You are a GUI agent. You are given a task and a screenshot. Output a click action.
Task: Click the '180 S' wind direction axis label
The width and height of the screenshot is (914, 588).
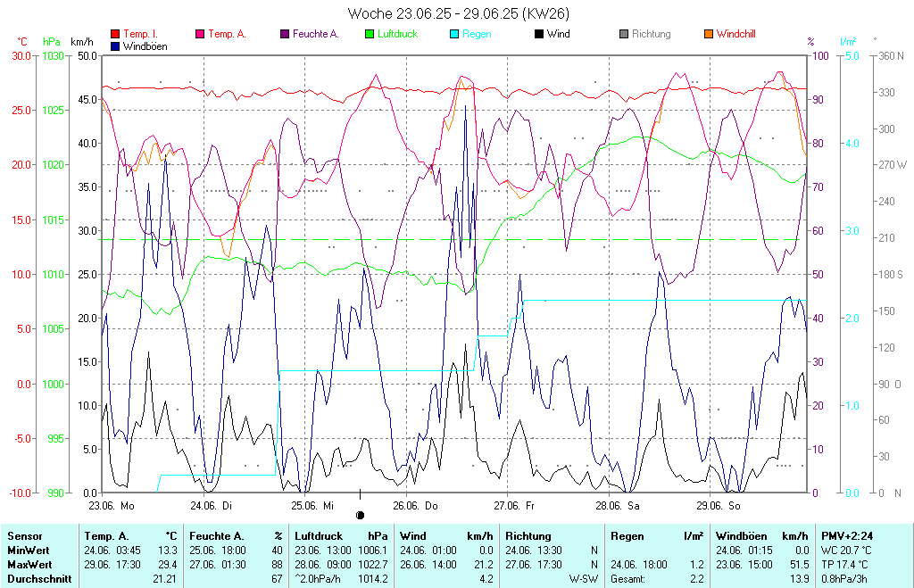[891, 275]
